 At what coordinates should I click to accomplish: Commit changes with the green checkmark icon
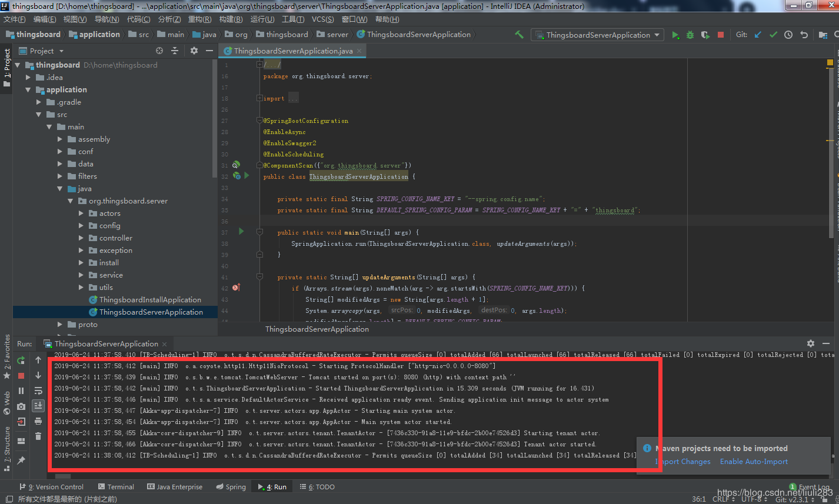click(x=773, y=35)
